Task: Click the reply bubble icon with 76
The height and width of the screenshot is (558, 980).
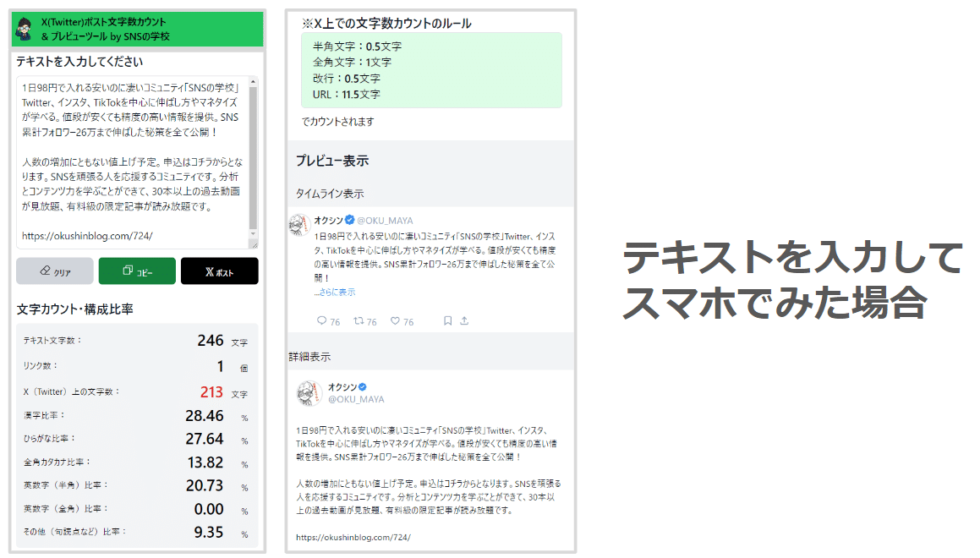Action: tap(322, 320)
